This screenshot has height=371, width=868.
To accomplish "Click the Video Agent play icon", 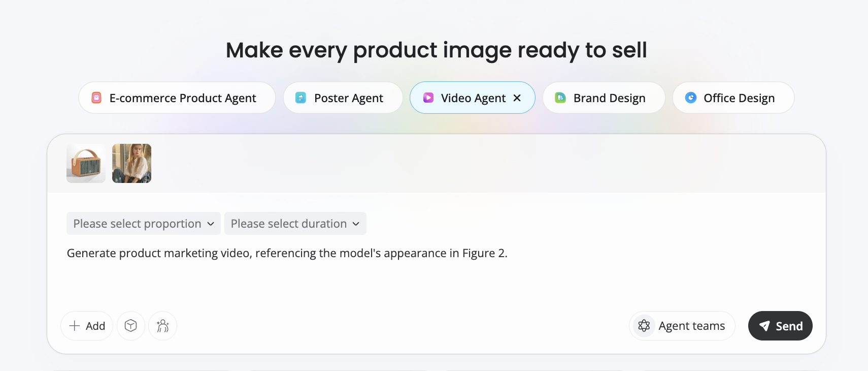I will [428, 98].
